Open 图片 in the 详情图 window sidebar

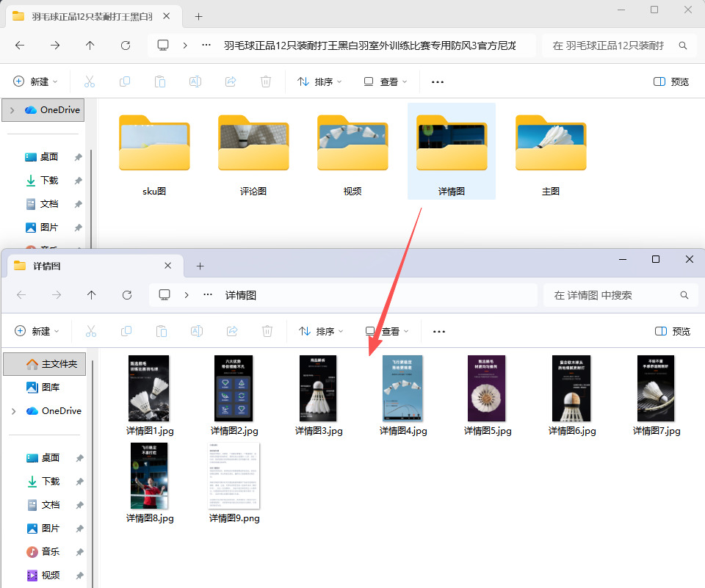click(43, 529)
